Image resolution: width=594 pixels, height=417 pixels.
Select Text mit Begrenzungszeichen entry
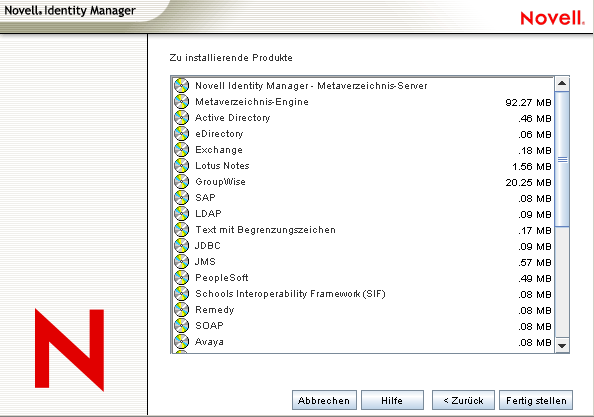click(x=266, y=230)
